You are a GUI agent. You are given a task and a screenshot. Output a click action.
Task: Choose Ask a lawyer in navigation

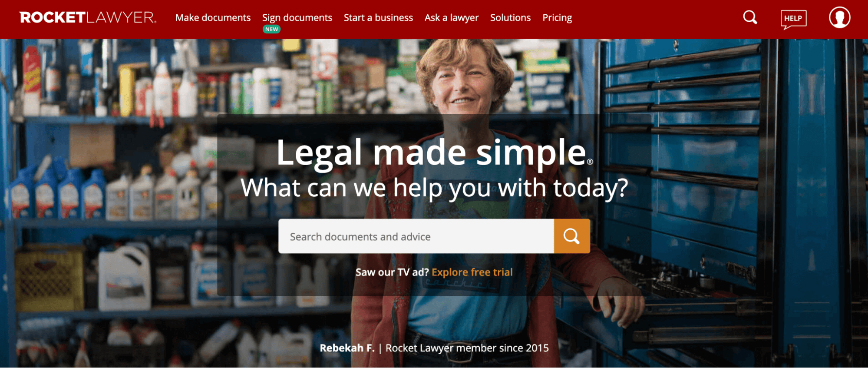pos(452,18)
